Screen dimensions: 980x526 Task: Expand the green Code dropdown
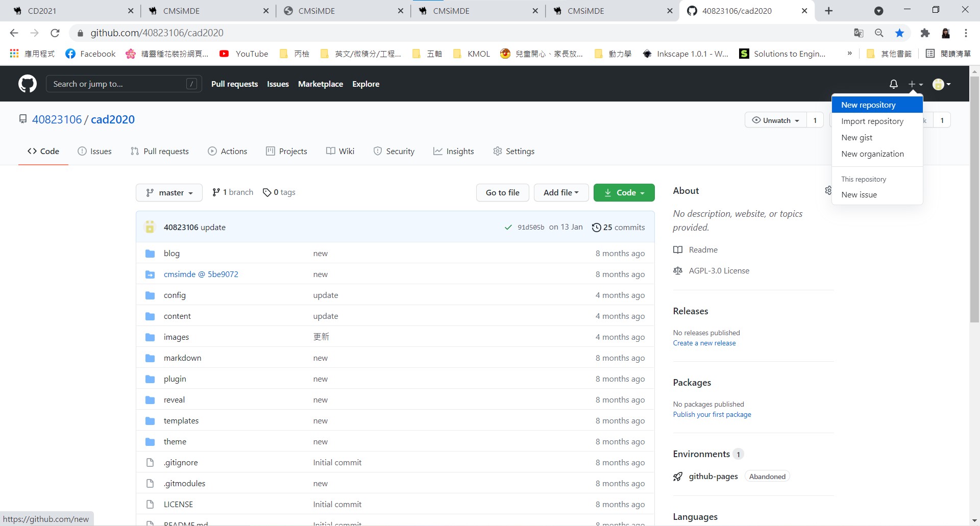point(624,192)
